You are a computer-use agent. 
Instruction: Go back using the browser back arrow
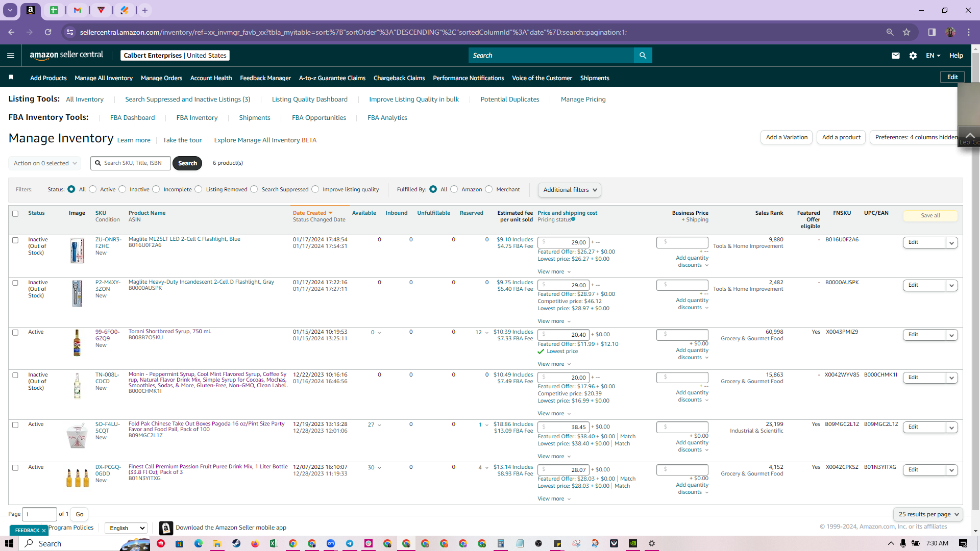(11, 32)
